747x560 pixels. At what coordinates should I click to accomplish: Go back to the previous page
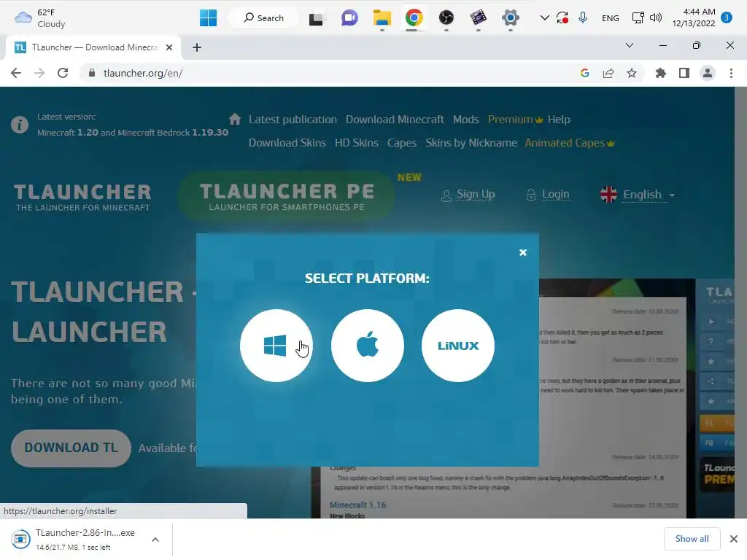tap(16, 73)
